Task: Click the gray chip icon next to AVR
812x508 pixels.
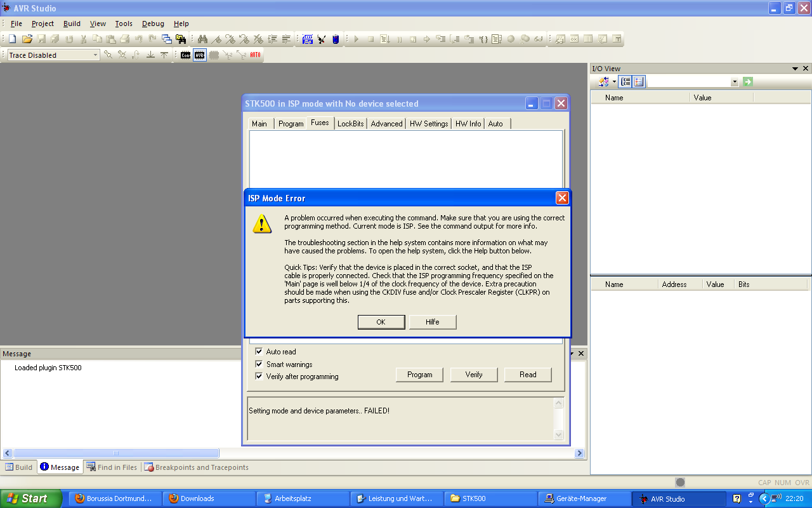Action: tap(214, 55)
